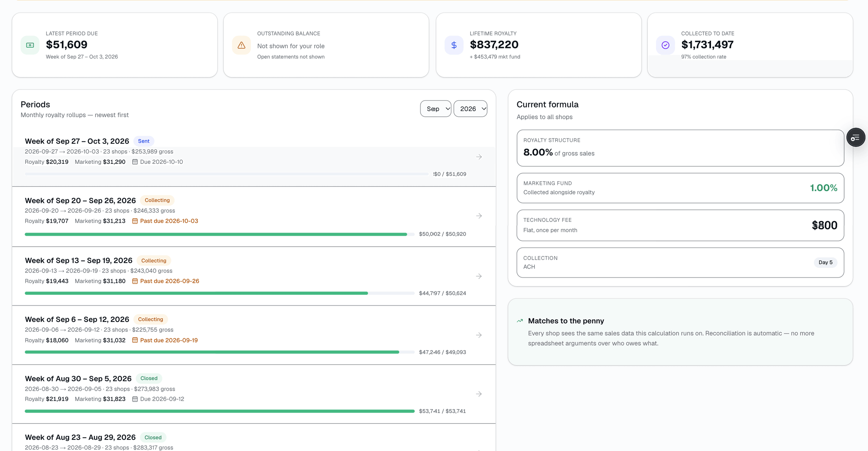Open the Sep 6 – Sep 12 week arrow
This screenshot has height=451, width=868.
coord(479,335)
